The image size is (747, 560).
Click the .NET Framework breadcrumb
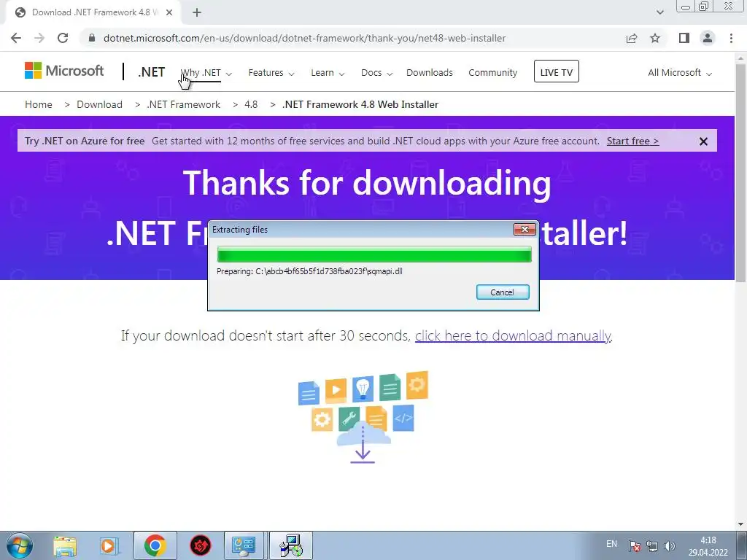(x=183, y=104)
